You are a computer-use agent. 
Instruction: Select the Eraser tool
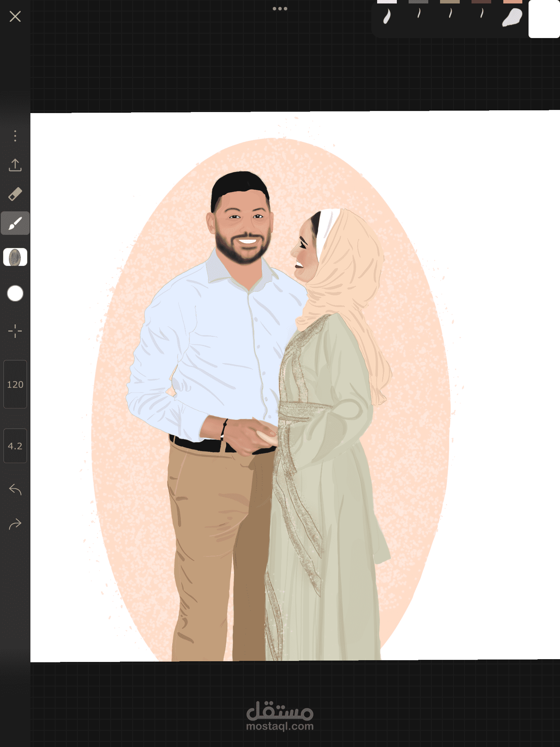click(15, 194)
